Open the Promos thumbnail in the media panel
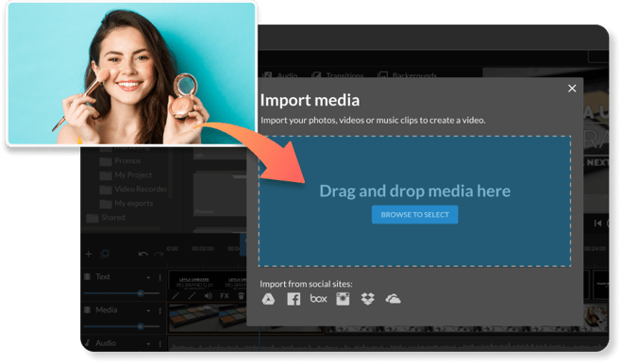This screenshot has height=364, width=622. click(x=219, y=194)
